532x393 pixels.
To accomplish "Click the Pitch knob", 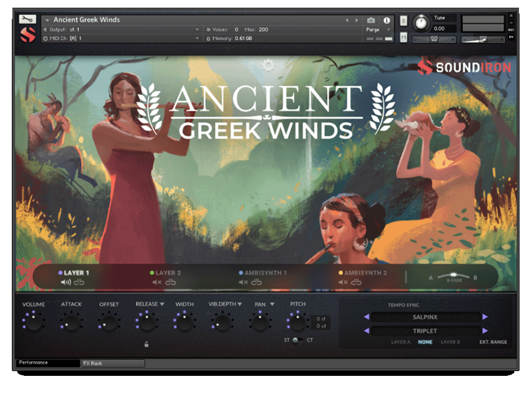I will tap(297, 322).
